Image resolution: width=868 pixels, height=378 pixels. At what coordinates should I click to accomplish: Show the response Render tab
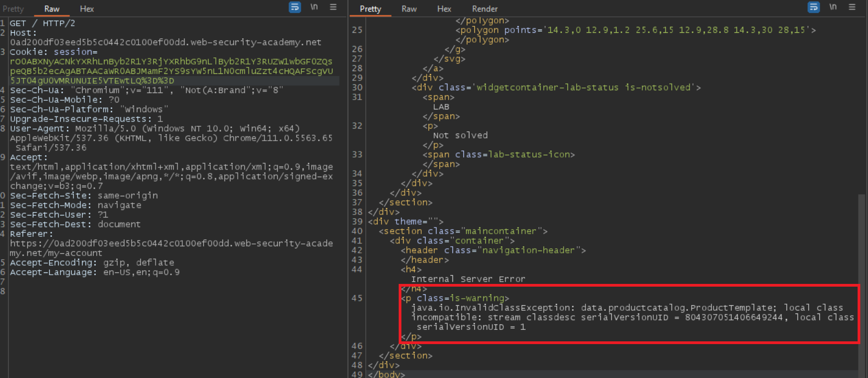(x=485, y=9)
